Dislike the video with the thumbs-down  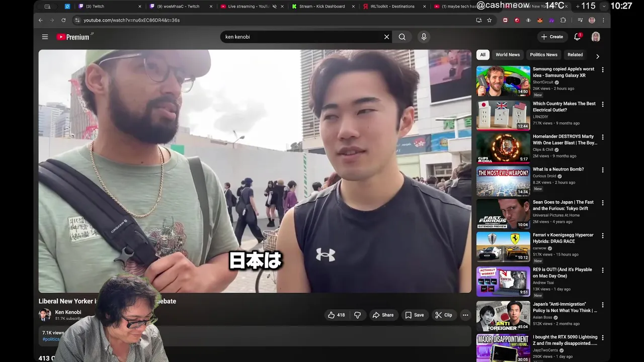[357, 315]
